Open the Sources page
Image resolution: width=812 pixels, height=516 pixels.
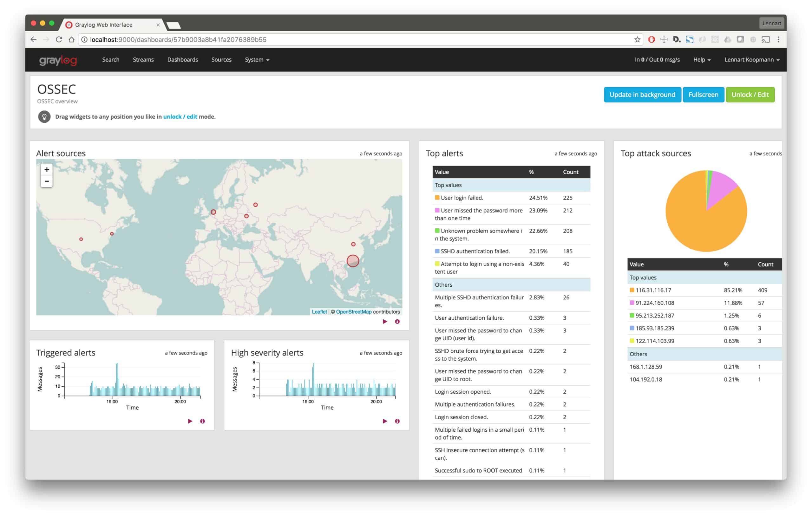[221, 60]
